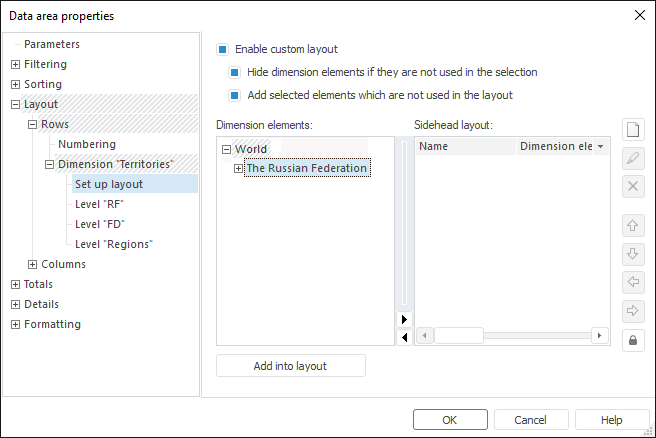This screenshot has height=438, width=656.
Task: Click the padlock lock icon
Action: (x=632, y=340)
